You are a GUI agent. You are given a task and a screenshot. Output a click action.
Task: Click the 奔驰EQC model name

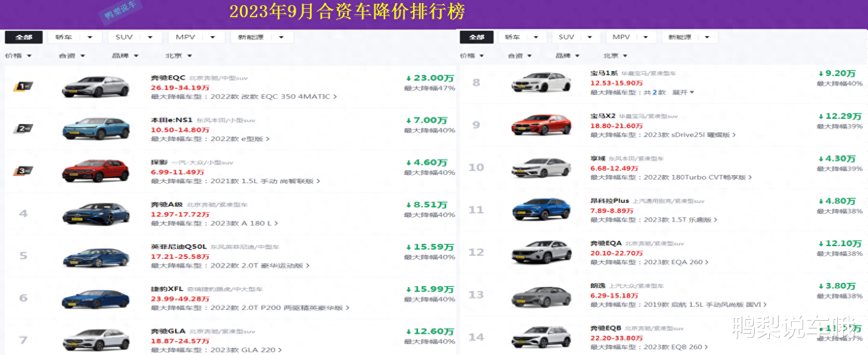coord(168,78)
